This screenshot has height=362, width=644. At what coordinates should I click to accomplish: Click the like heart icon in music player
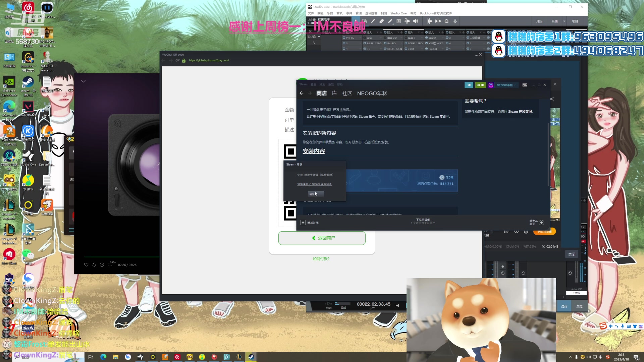coord(86,265)
